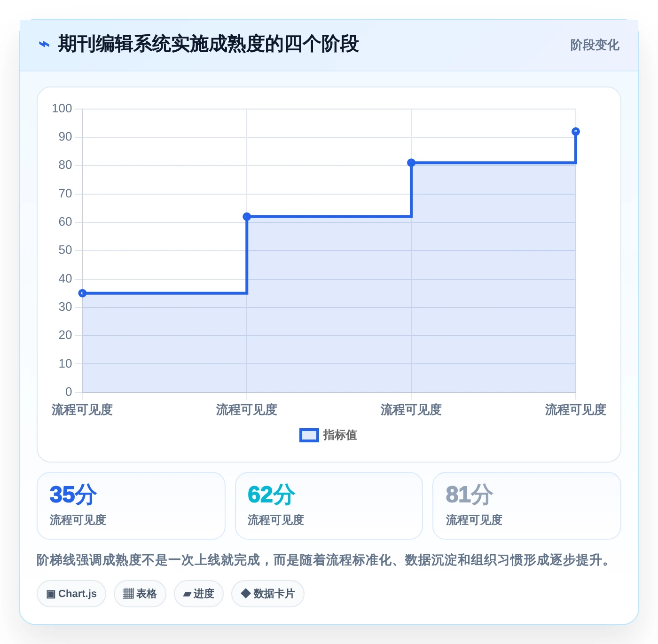Click the square icon in Chart.js chip
Image resolution: width=658 pixels, height=644 pixels.
pos(51,594)
